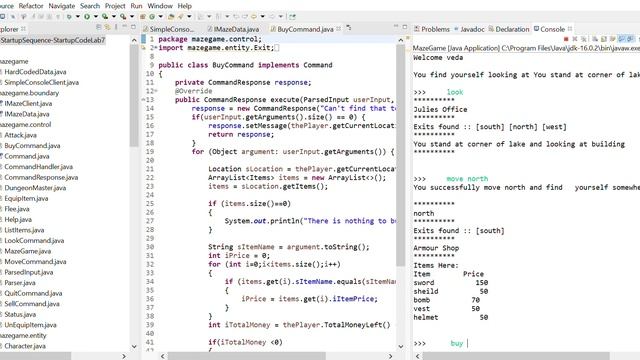Click the New Java Package icon

pos(142,17)
